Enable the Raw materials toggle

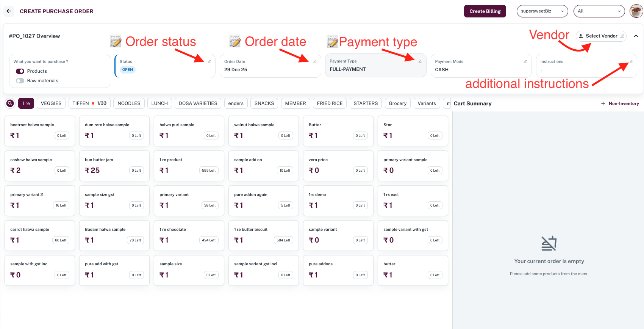click(20, 81)
